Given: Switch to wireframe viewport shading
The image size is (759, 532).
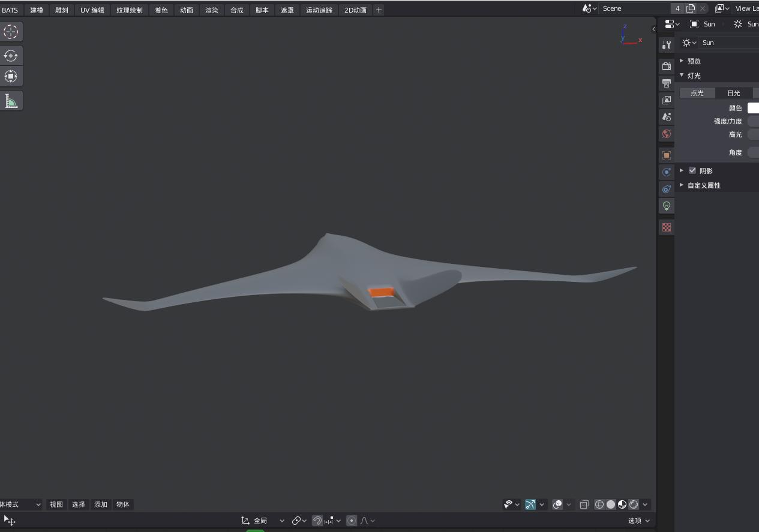Looking at the screenshot, I should tap(599, 504).
